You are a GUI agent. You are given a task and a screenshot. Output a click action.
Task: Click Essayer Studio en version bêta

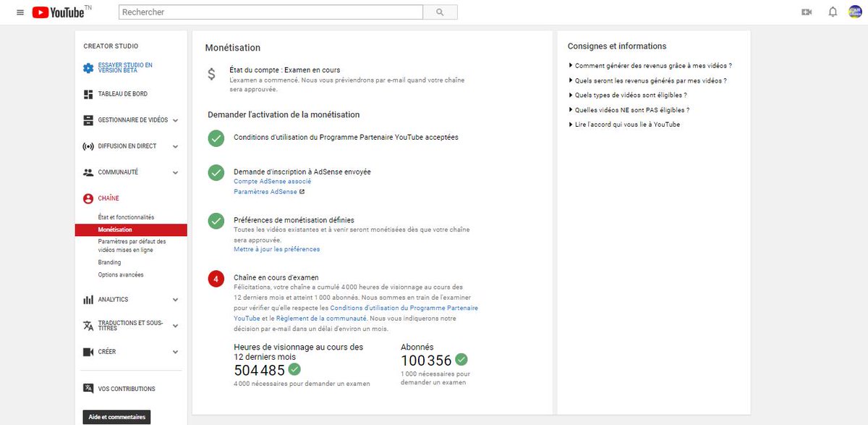(125, 68)
